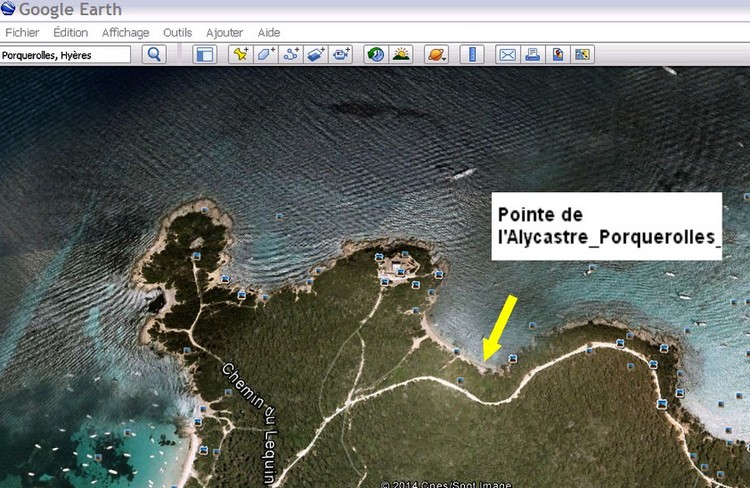Open the Affichage menu
The width and height of the screenshot is (750, 488).
tap(125, 33)
